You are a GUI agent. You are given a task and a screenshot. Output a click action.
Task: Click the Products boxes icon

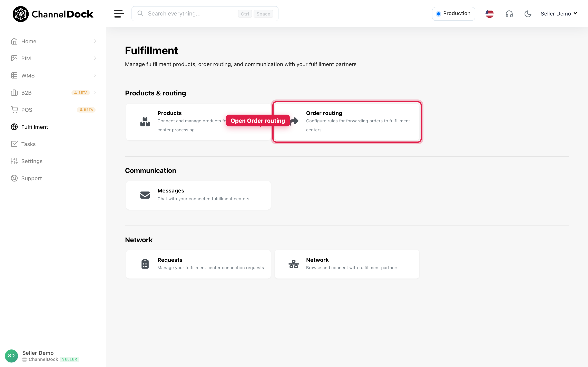(145, 122)
